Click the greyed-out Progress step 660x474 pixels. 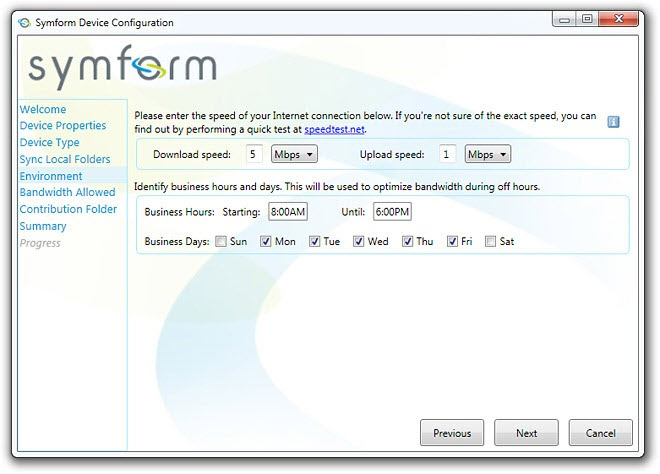click(40, 243)
